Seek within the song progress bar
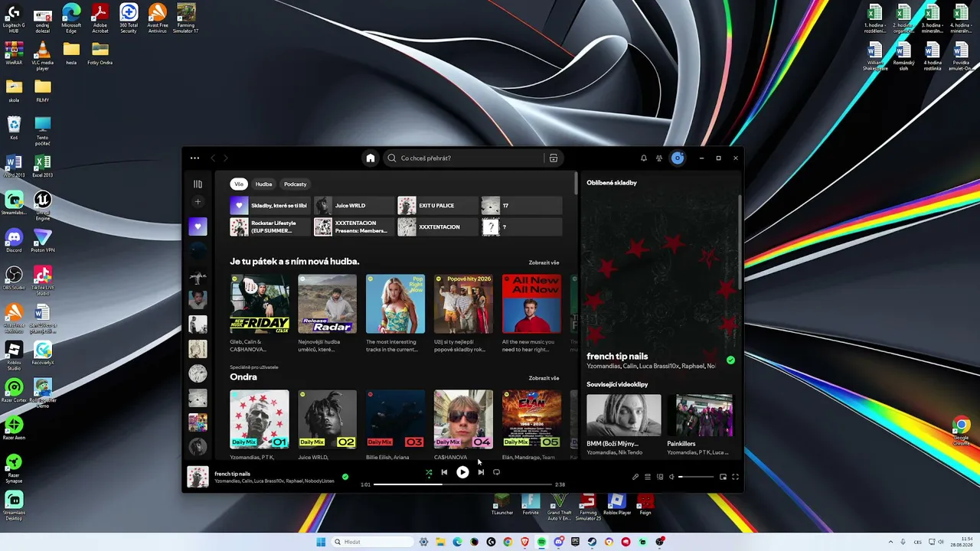Viewport: 980px width, 551px height. [x=462, y=484]
